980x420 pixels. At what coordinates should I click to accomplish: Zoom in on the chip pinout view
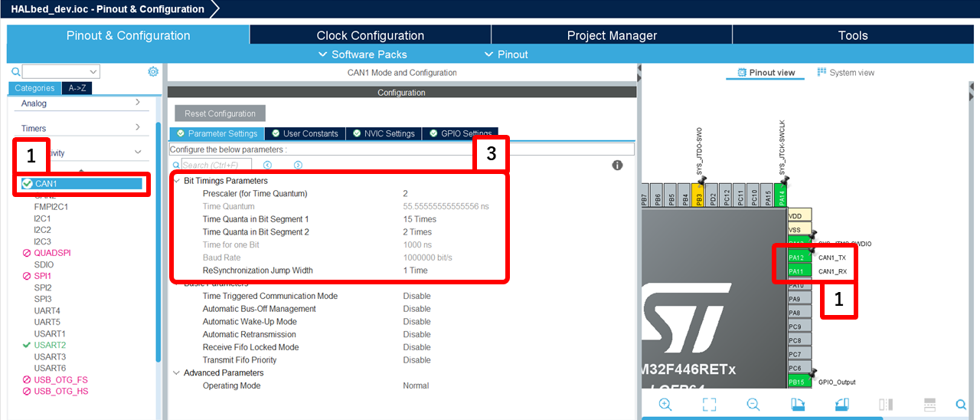click(x=665, y=404)
